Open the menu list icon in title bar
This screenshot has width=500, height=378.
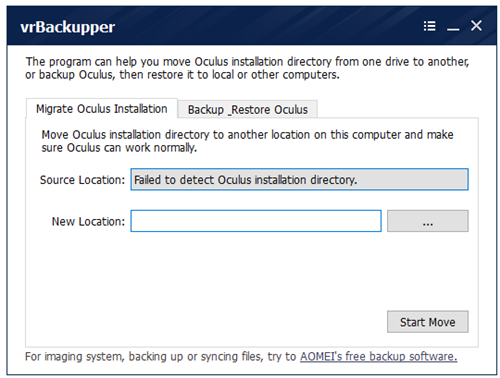429,26
